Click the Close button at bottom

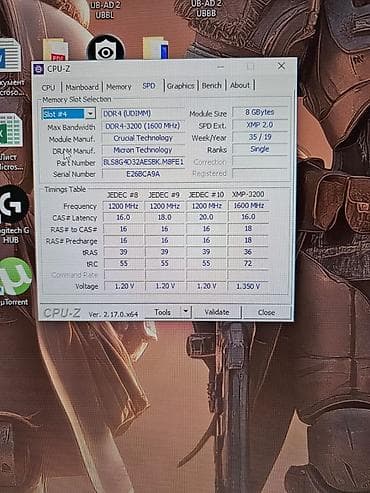point(266,312)
